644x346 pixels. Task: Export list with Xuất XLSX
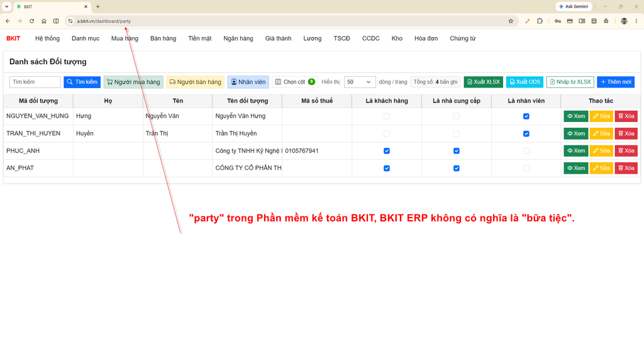(484, 82)
